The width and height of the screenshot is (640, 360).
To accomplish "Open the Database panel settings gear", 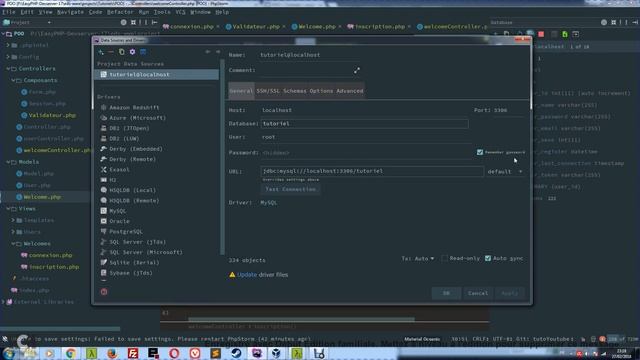I will tap(604, 22).
